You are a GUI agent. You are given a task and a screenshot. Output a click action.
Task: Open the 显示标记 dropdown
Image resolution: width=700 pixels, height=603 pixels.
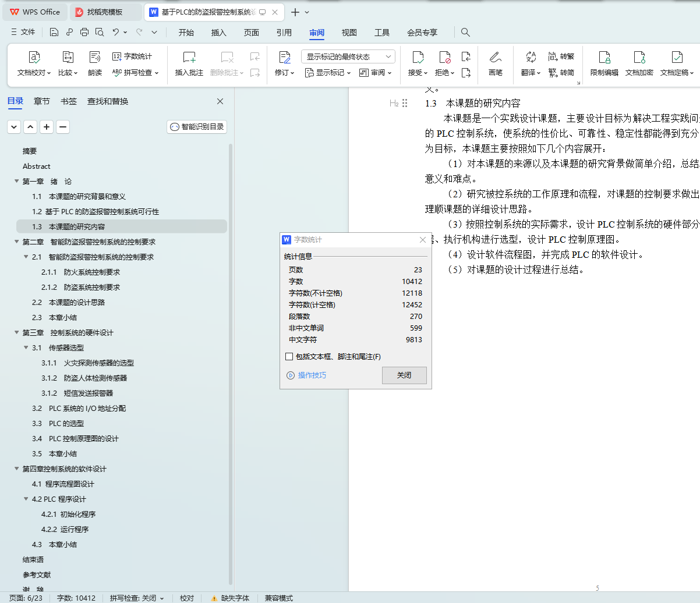point(328,73)
